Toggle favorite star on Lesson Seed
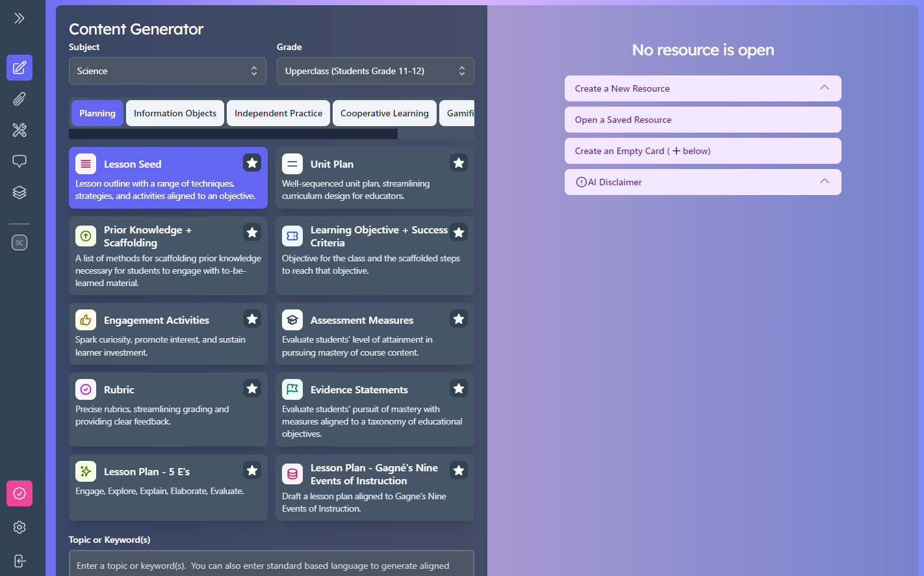This screenshot has width=924, height=576. tap(252, 163)
